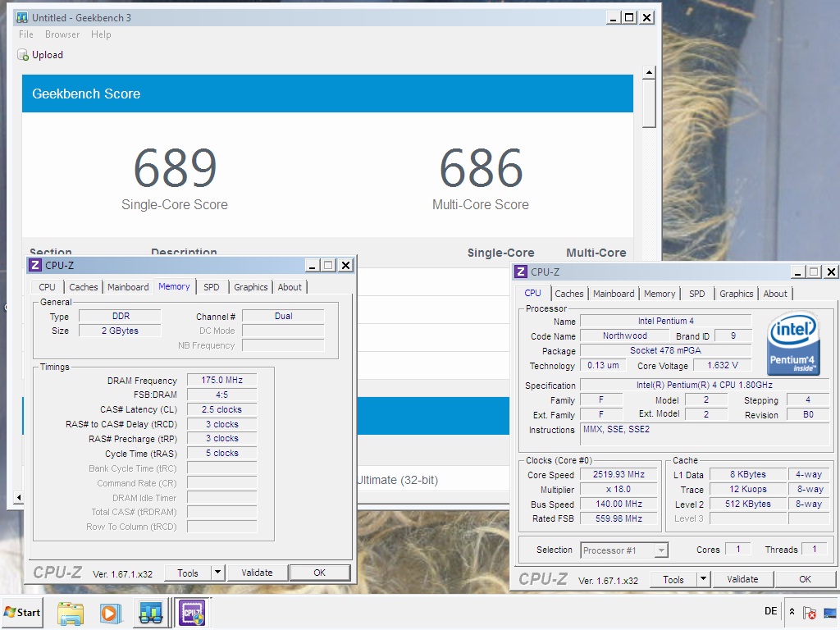Select CPU tab in Memory CPU-Z window
840x630 pixels.
[x=47, y=287]
